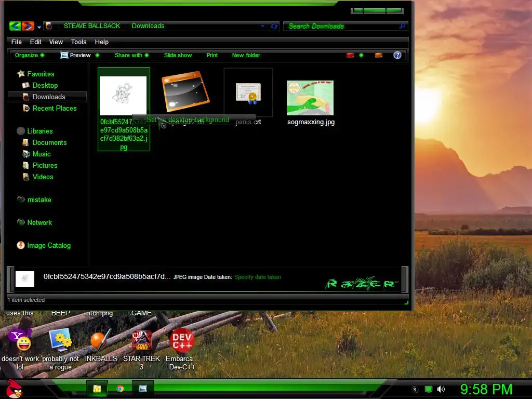Select the penis.crt certificate file
532x399 pixels.
point(248,92)
